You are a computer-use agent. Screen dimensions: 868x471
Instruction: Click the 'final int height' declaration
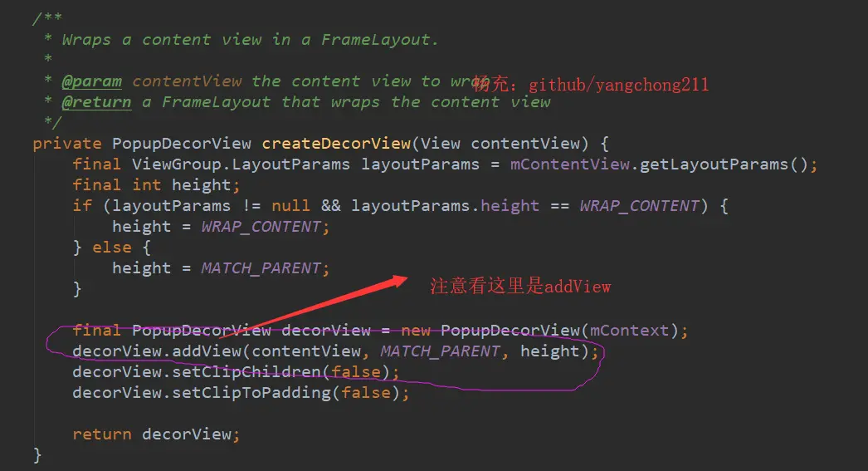[x=156, y=185]
